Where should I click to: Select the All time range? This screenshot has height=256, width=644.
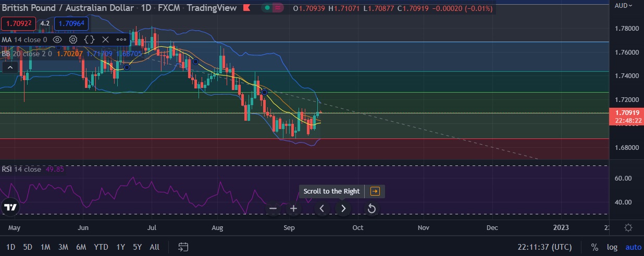(154, 247)
